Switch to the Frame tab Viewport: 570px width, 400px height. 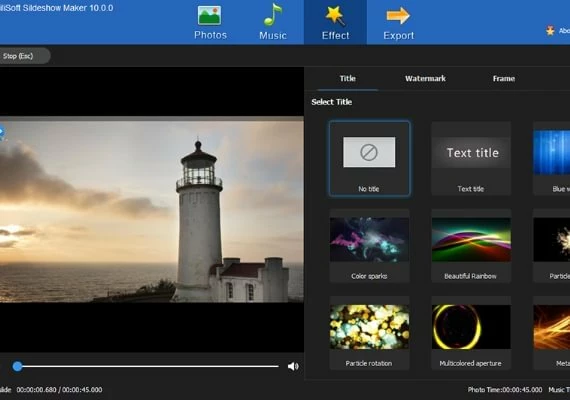(503, 79)
